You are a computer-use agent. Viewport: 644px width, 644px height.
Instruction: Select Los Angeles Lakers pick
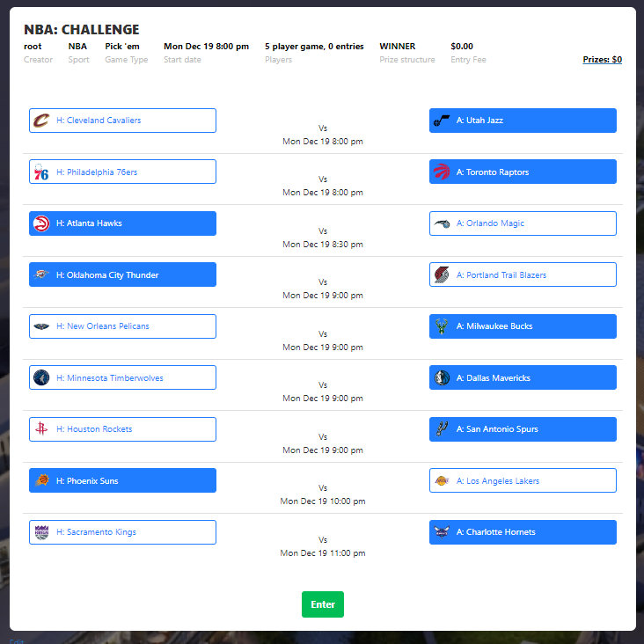(523, 481)
